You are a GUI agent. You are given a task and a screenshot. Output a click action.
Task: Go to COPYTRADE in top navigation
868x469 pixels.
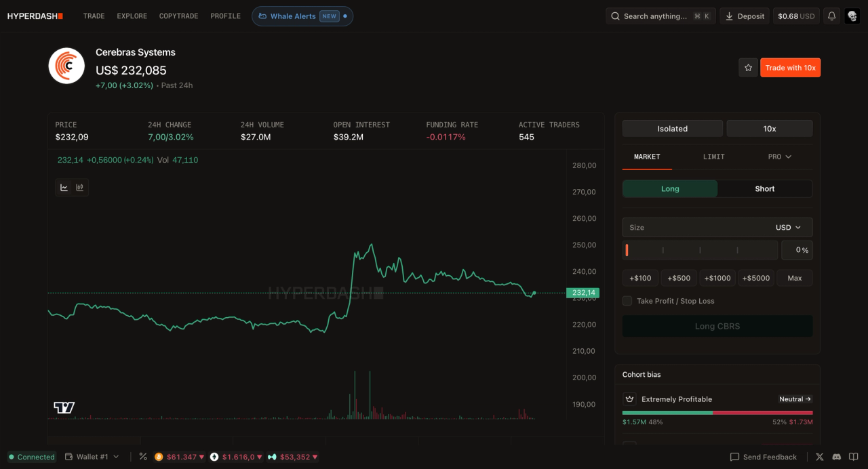(178, 16)
